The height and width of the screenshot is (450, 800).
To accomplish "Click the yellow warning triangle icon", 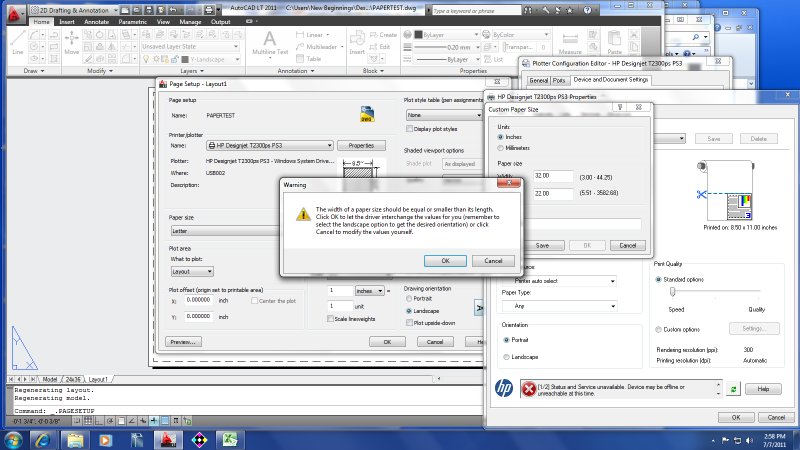I will [x=305, y=213].
